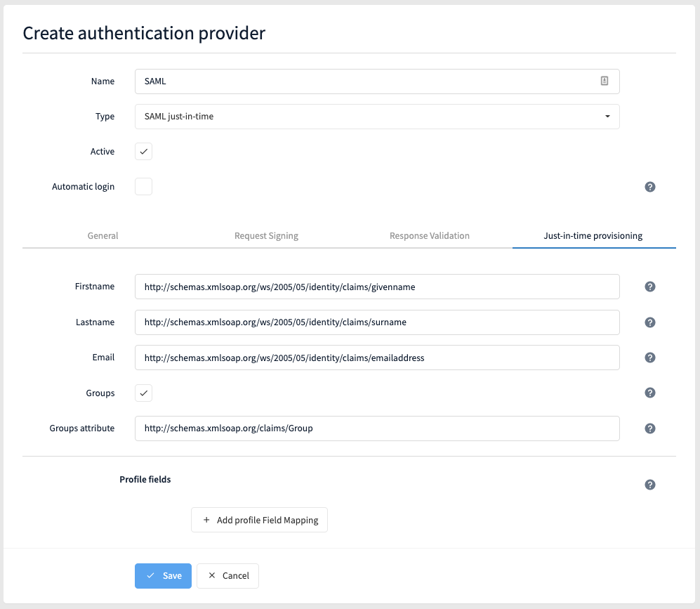The width and height of the screenshot is (700, 609).
Task: Click help icon next to Automatic login
Action: click(x=649, y=187)
